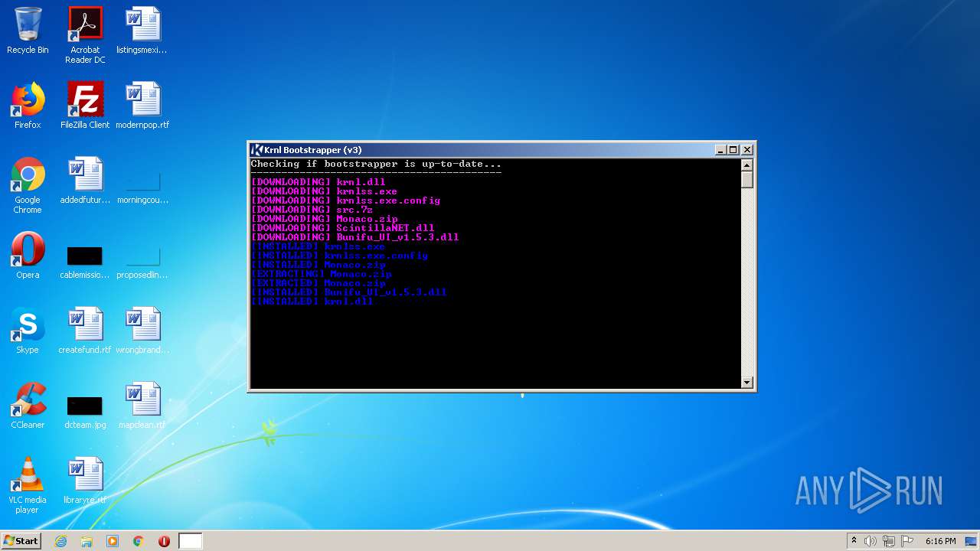Launch Google Chrome desktop shortcut
This screenshot has height=551, width=980.
[28, 185]
